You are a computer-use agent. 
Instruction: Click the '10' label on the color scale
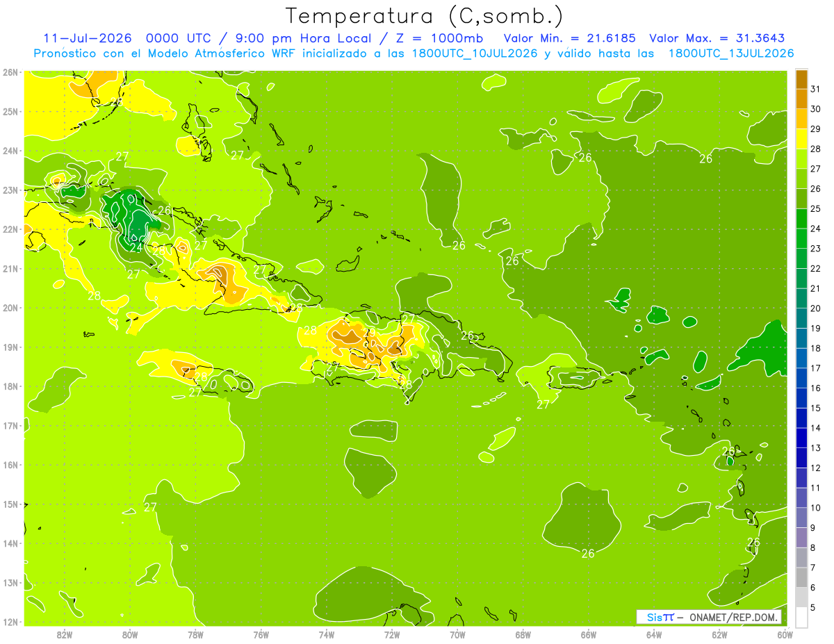(x=816, y=508)
